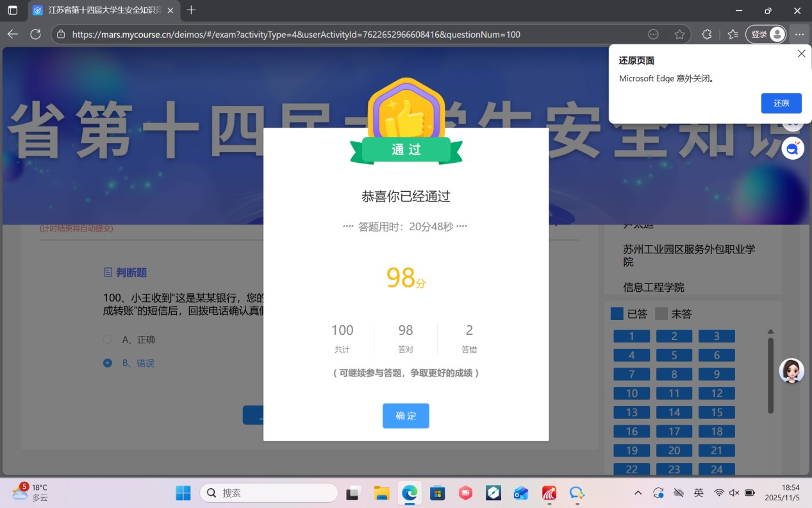
Task: Jump to question 5 in answer grid
Action: click(x=674, y=355)
